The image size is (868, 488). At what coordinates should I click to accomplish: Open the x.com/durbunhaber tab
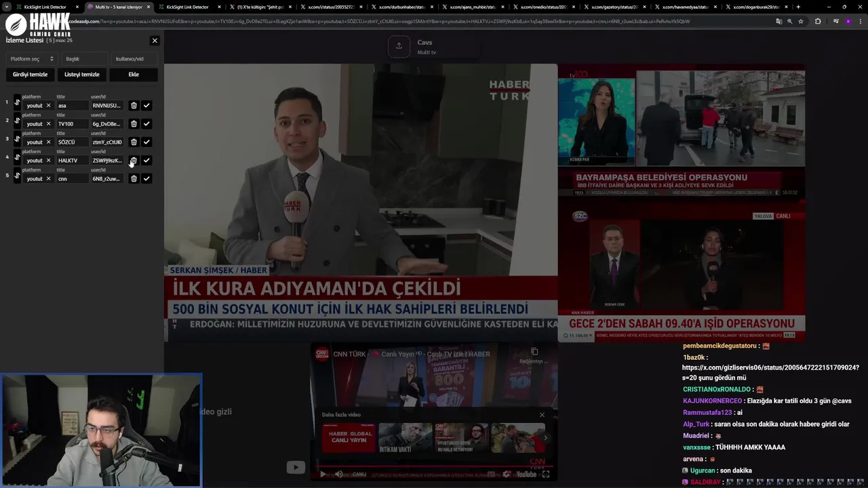[401, 7]
